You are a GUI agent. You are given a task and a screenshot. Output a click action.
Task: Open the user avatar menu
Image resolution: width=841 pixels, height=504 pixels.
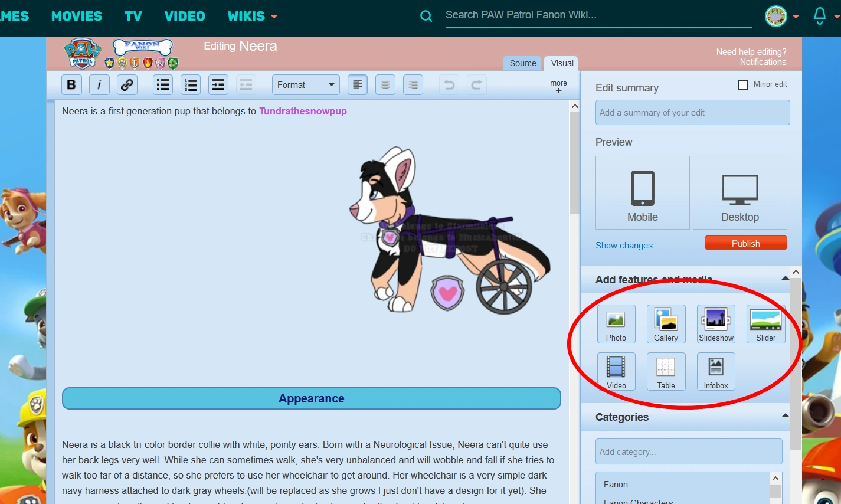[776, 16]
